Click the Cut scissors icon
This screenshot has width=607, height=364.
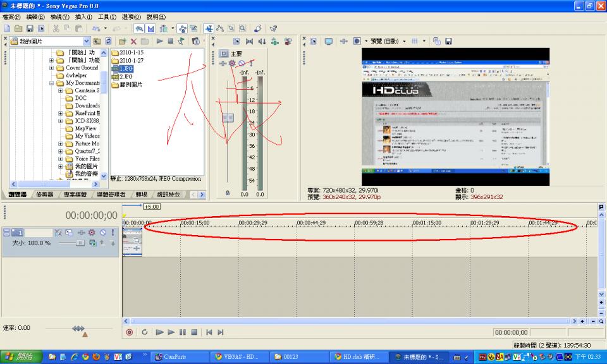click(56, 28)
